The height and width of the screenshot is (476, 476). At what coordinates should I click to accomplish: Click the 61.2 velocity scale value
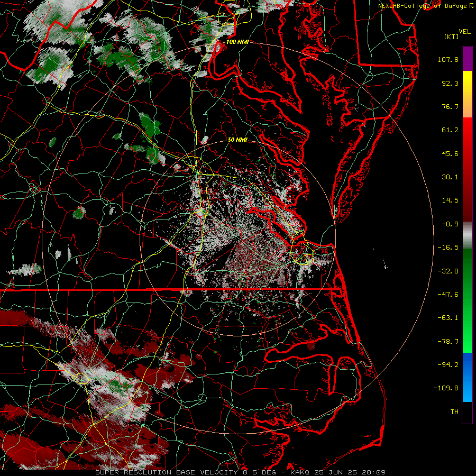click(x=450, y=130)
